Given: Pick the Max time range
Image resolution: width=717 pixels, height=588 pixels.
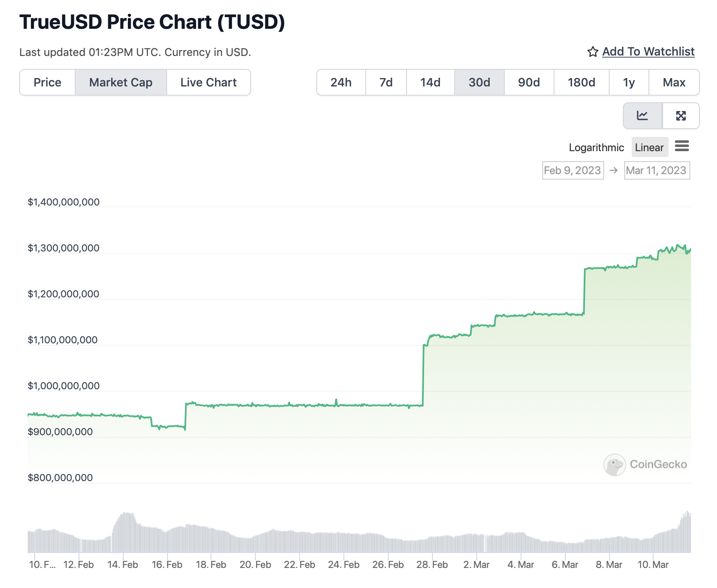Looking at the screenshot, I should [674, 82].
